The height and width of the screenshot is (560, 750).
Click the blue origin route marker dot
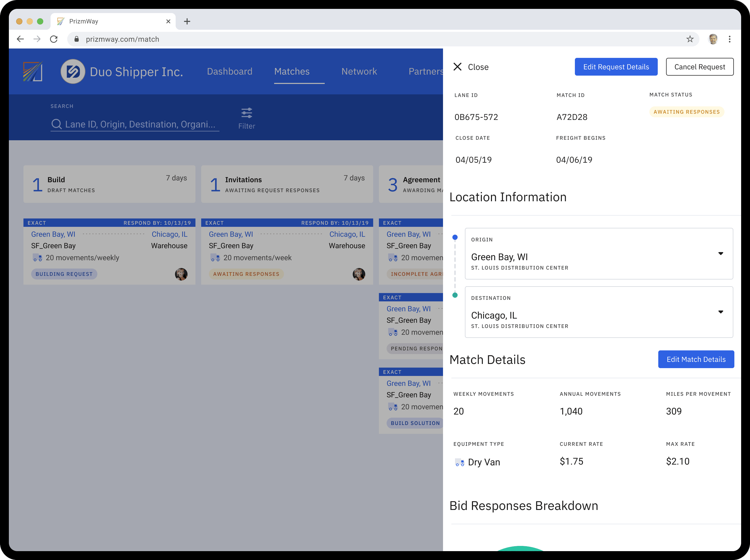[455, 237]
